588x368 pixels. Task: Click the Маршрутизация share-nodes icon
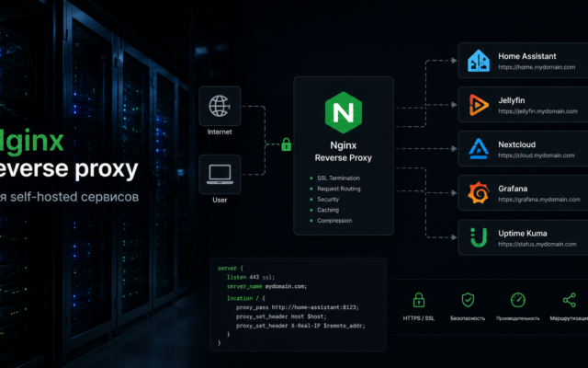[570, 300]
